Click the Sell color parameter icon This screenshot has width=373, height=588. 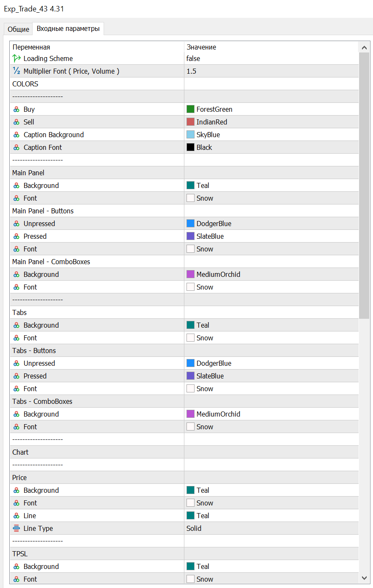[x=16, y=122]
